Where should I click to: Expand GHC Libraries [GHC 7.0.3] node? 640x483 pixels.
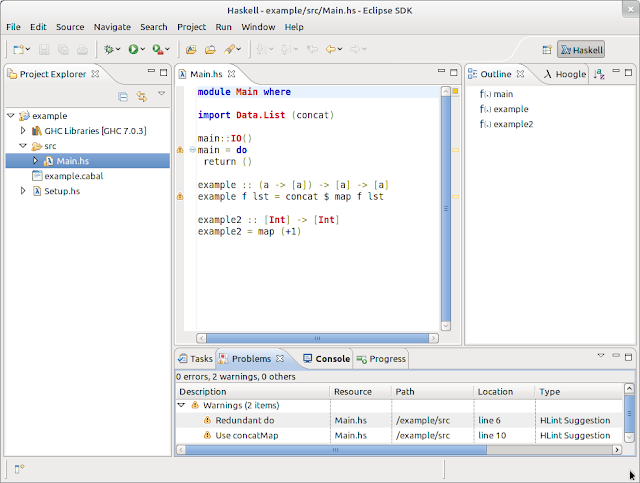pos(23,131)
